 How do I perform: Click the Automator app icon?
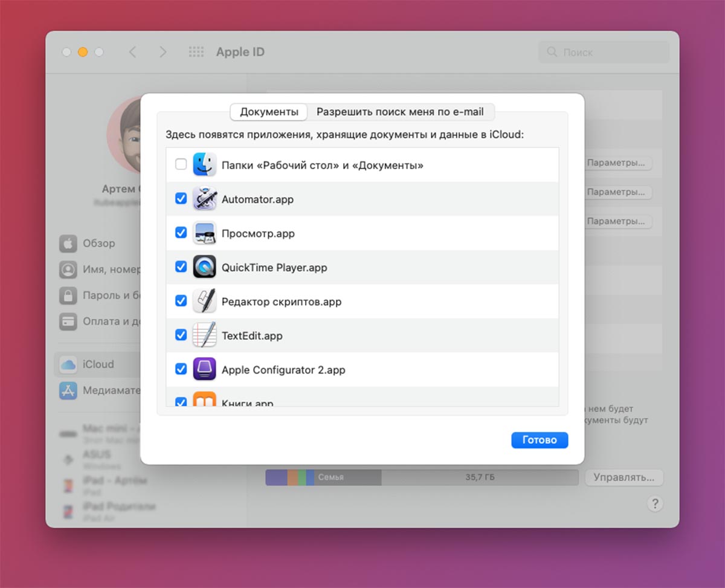204,199
